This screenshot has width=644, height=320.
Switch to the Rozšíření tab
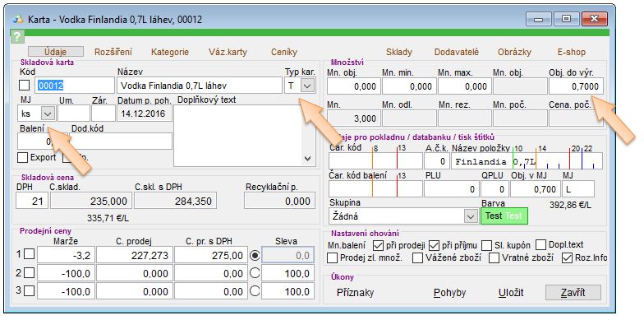[x=113, y=53]
